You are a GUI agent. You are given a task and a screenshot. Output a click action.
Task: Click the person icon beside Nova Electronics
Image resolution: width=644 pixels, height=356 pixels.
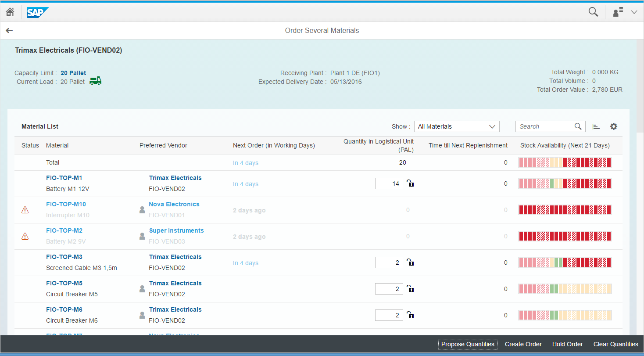coord(142,209)
